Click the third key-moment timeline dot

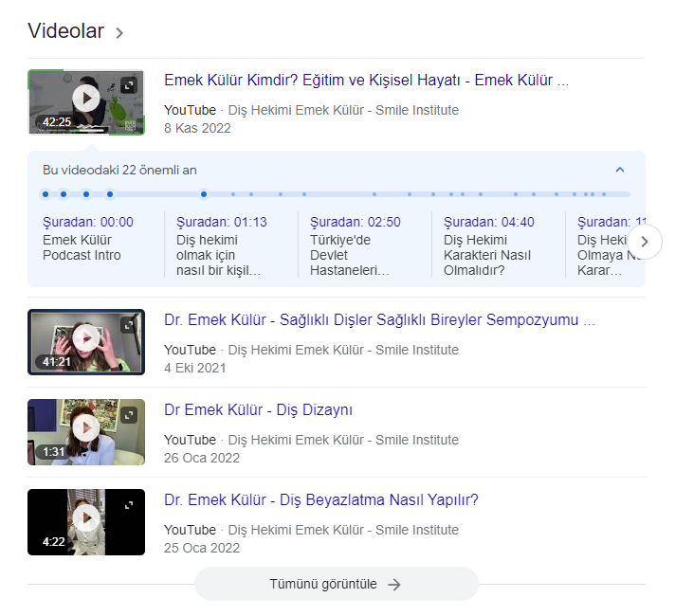coord(86,194)
